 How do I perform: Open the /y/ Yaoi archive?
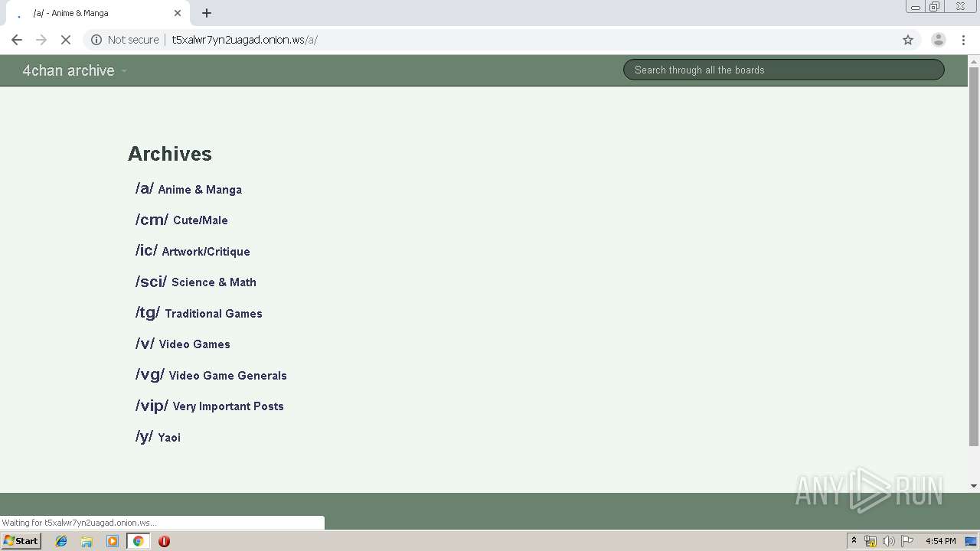pyautogui.click(x=158, y=436)
